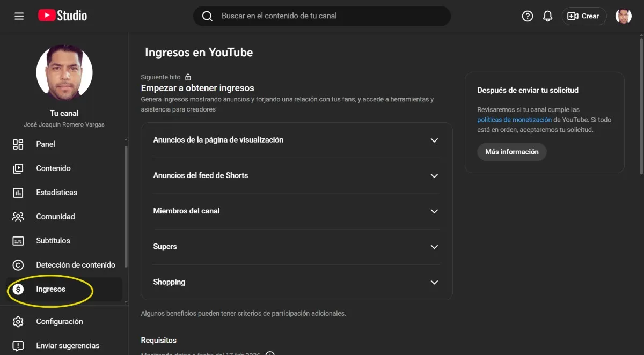Click 'Empezar a obtener ingresos' text
This screenshot has width=644, height=355.
[197, 88]
